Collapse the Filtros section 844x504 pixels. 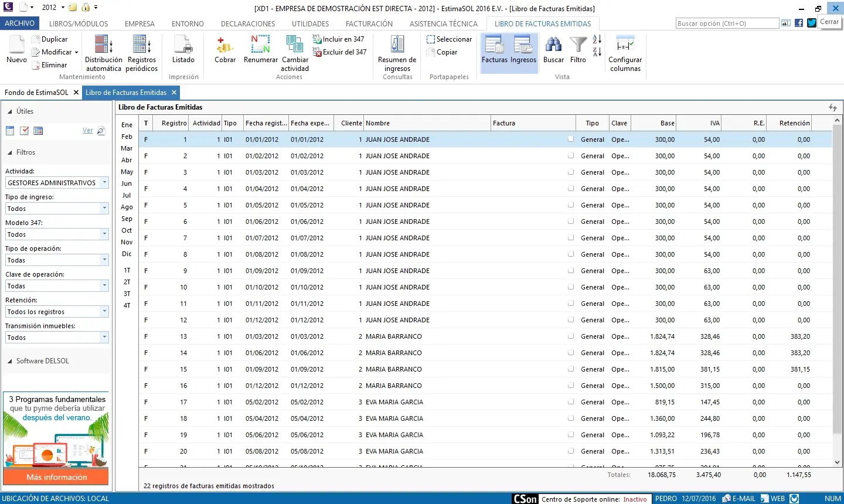tap(10, 152)
